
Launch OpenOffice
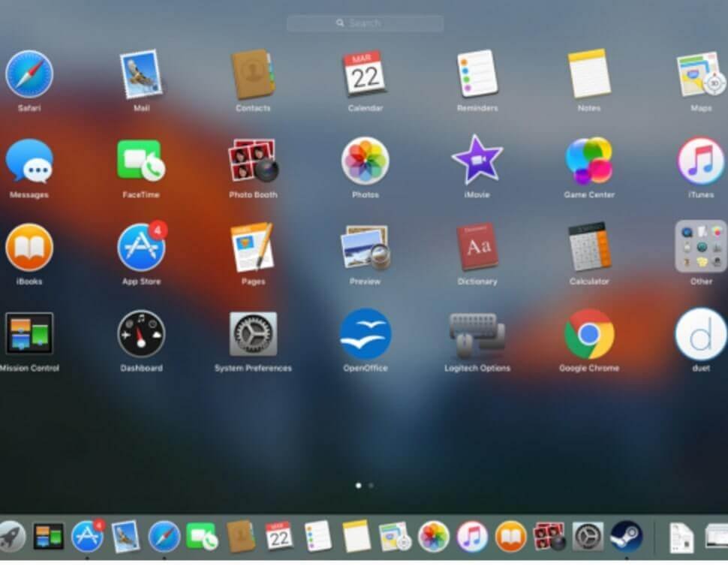(x=366, y=334)
